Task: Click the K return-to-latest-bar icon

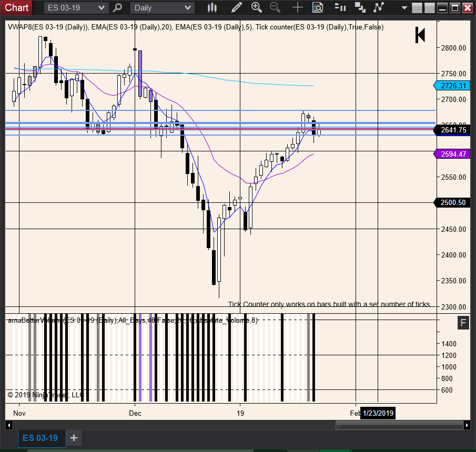Action: (420, 35)
